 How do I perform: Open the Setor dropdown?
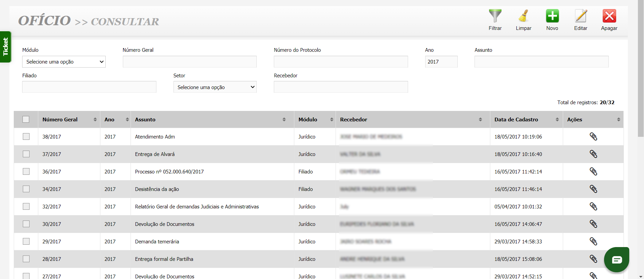215,87
